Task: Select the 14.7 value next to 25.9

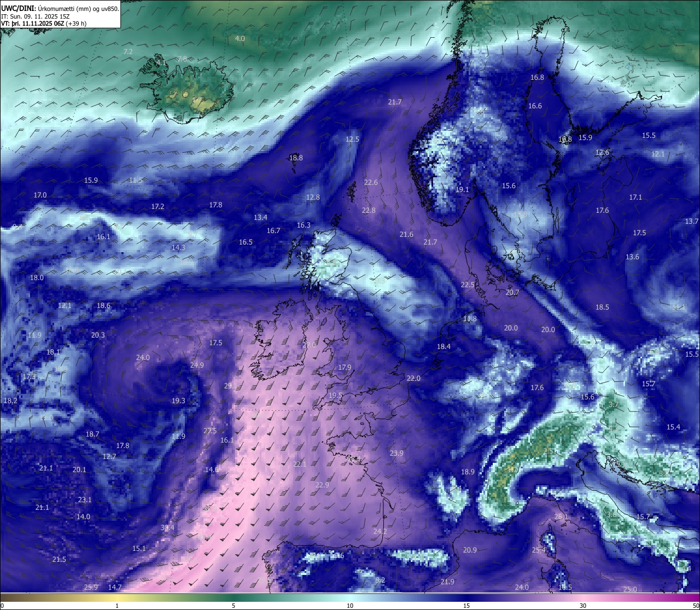Action: click(115, 588)
